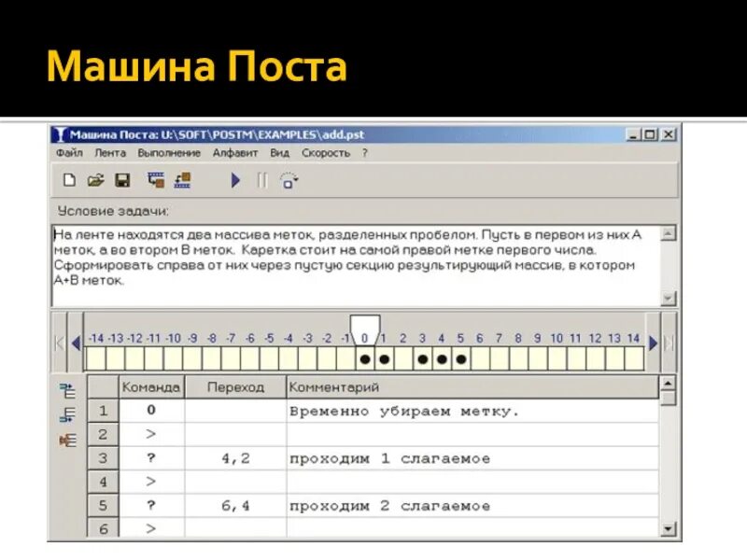
Task: Open a file with the folder icon
Action: (x=95, y=180)
